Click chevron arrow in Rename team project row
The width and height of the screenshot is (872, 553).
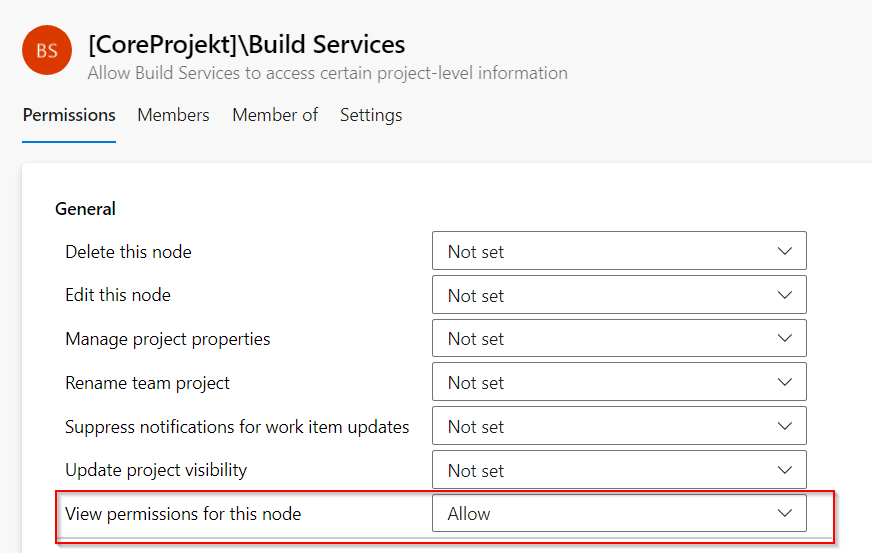click(x=785, y=383)
